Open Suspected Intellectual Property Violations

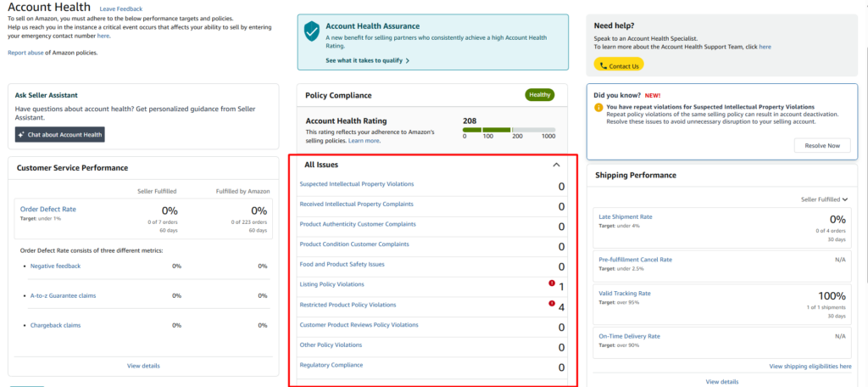tap(357, 183)
